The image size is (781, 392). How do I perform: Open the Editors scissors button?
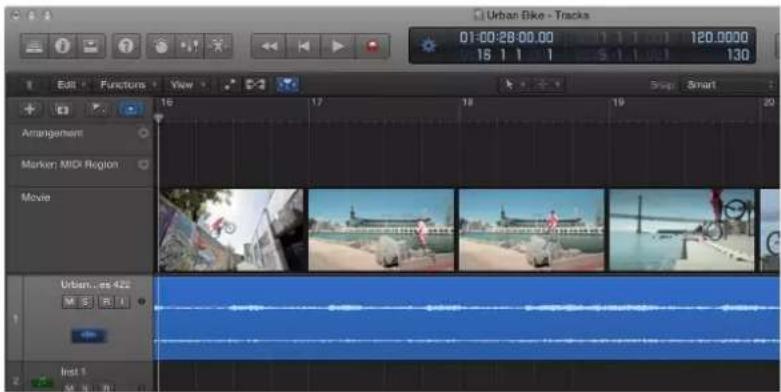(x=218, y=46)
